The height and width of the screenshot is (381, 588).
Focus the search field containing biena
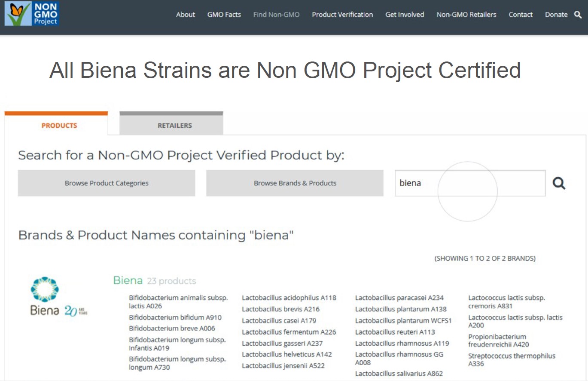pyautogui.click(x=470, y=183)
